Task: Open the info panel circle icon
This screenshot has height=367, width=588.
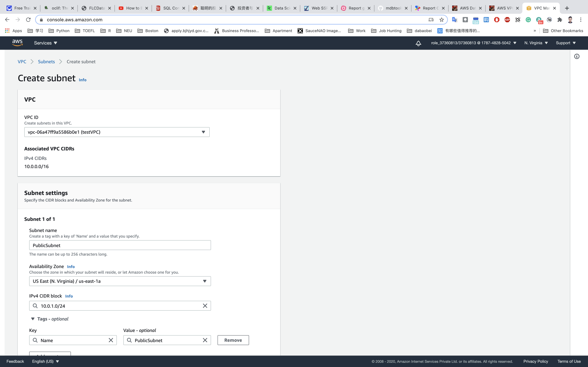Action: point(577,57)
